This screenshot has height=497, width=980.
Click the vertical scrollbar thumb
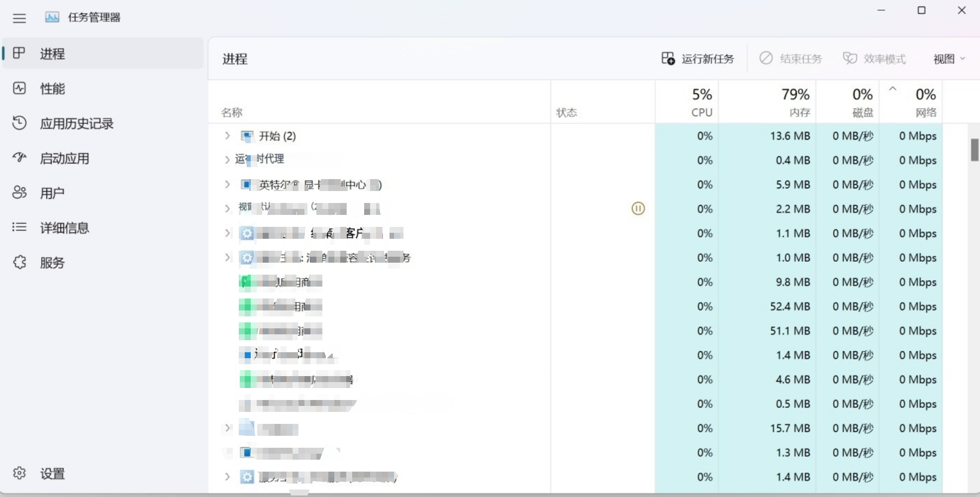(x=975, y=150)
